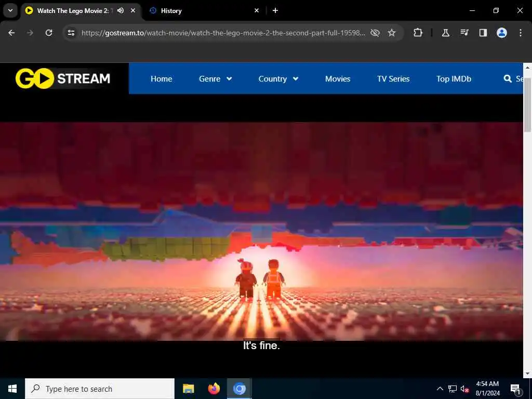
Task: Open the Extensions puzzle icon
Action: [x=418, y=33]
